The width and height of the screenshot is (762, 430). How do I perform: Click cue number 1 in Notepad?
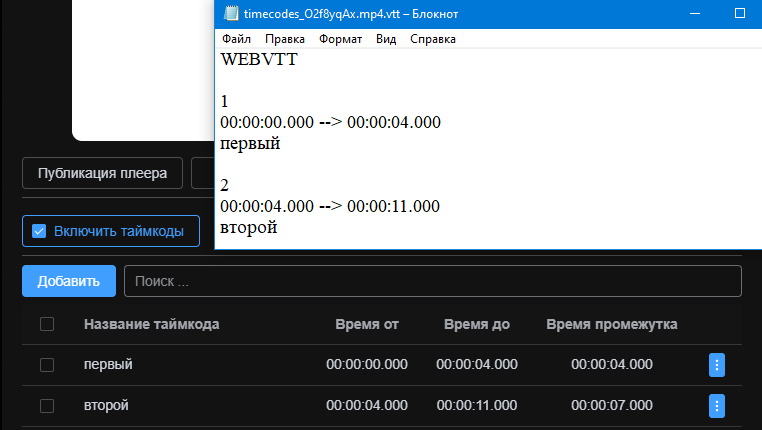tap(224, 102)
